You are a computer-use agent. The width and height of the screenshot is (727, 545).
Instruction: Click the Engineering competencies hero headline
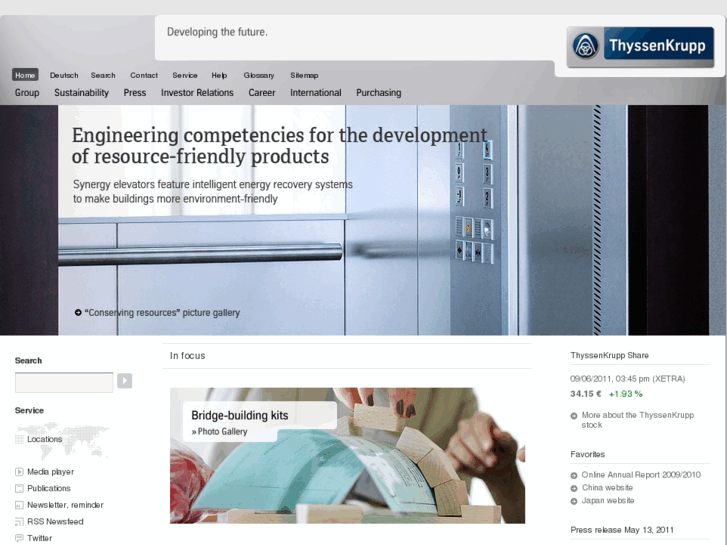click(280, 146)
